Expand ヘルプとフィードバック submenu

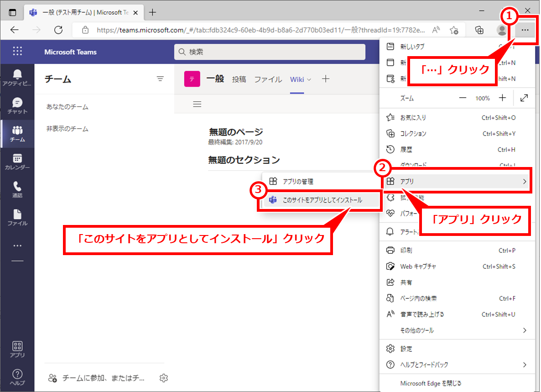pos(457,365)
